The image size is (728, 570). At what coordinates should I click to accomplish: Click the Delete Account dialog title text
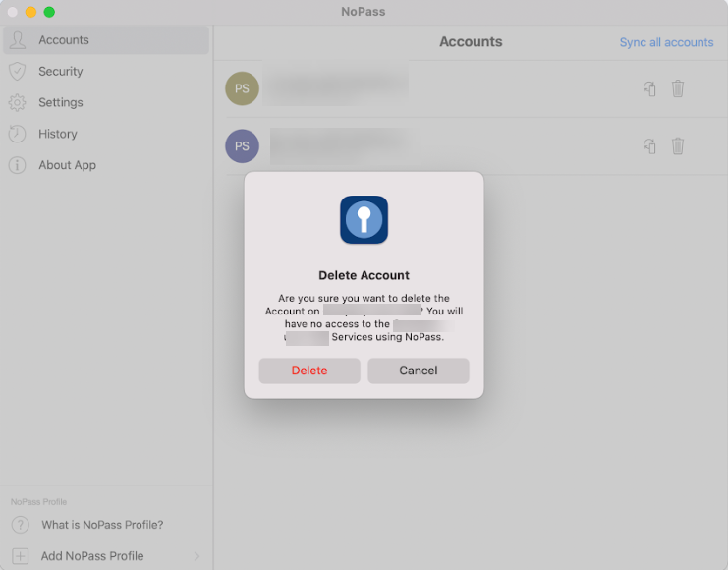point(364,275)
